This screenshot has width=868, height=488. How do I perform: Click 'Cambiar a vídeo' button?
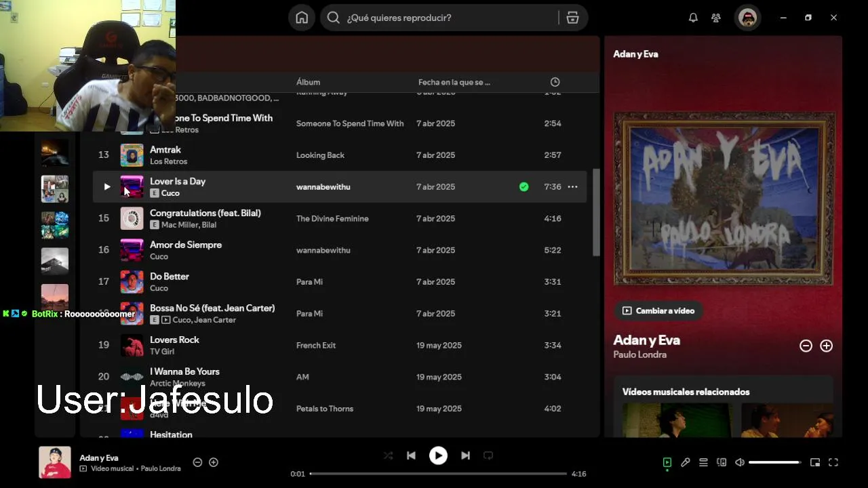[658, 310]
